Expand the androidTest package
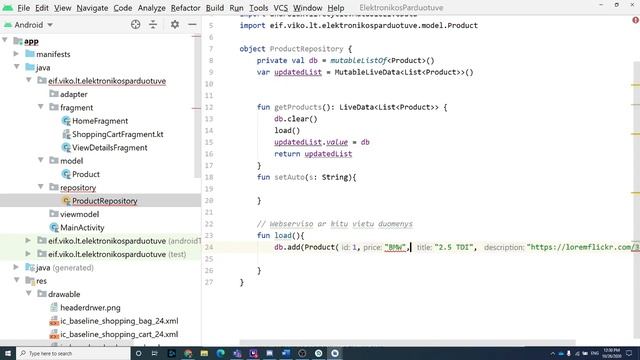The height and width of the screenshot is (360, 640). tap(28, 240)
